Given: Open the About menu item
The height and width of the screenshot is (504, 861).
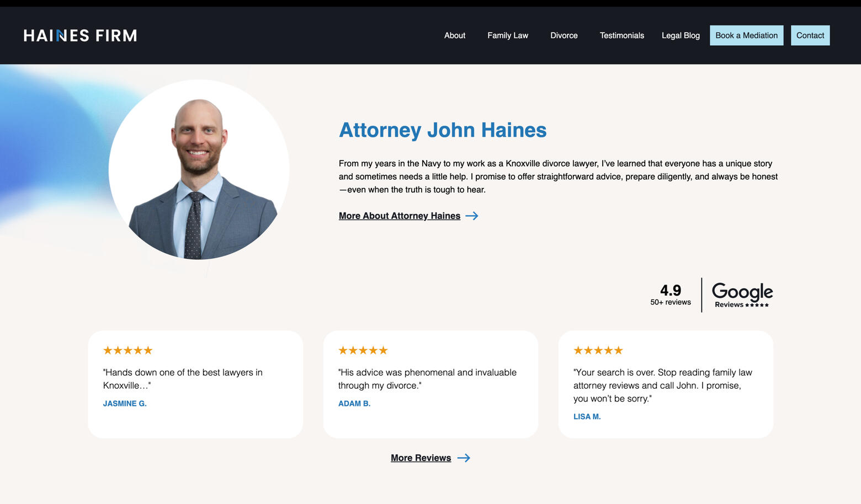Looking at the screenshot, I should click(455, 36).
